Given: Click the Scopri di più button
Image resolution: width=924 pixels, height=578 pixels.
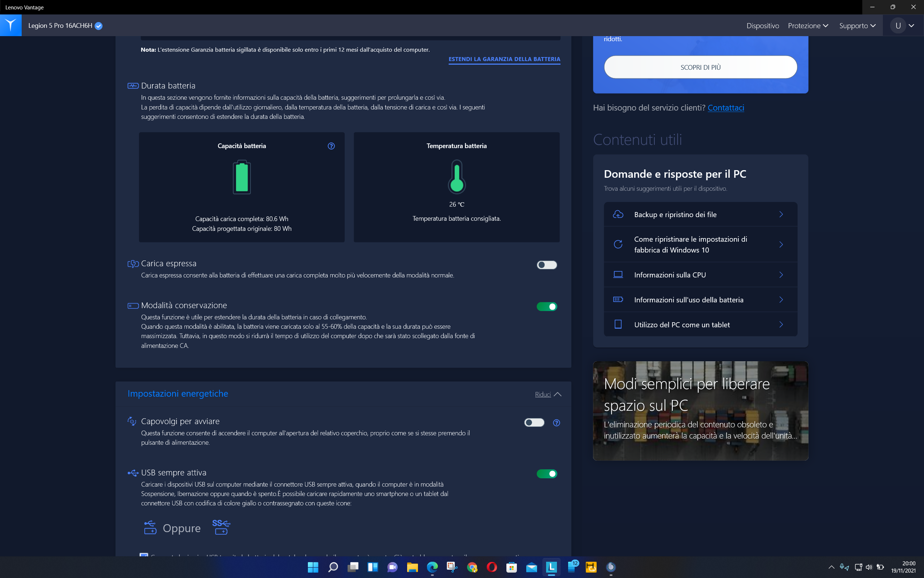Looking at the screenshot, I should coord(700,67).
